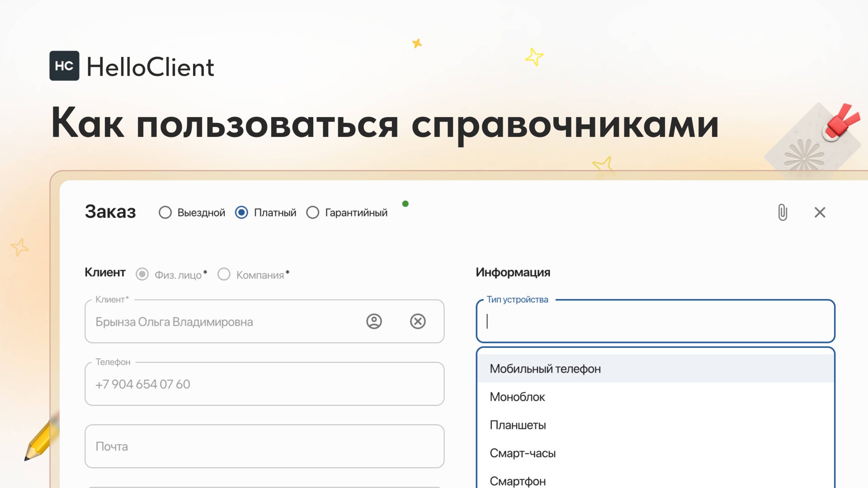
Task: Click the paperclip attachment icon
Action: pyautogui.click(x=783, y=212)
